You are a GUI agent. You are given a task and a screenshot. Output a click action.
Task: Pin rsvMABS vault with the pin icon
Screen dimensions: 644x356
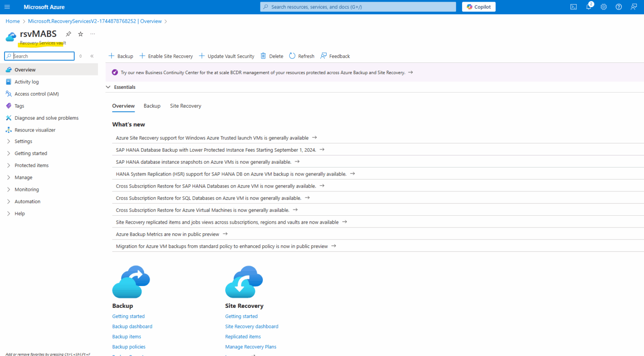tap(68, 34)
